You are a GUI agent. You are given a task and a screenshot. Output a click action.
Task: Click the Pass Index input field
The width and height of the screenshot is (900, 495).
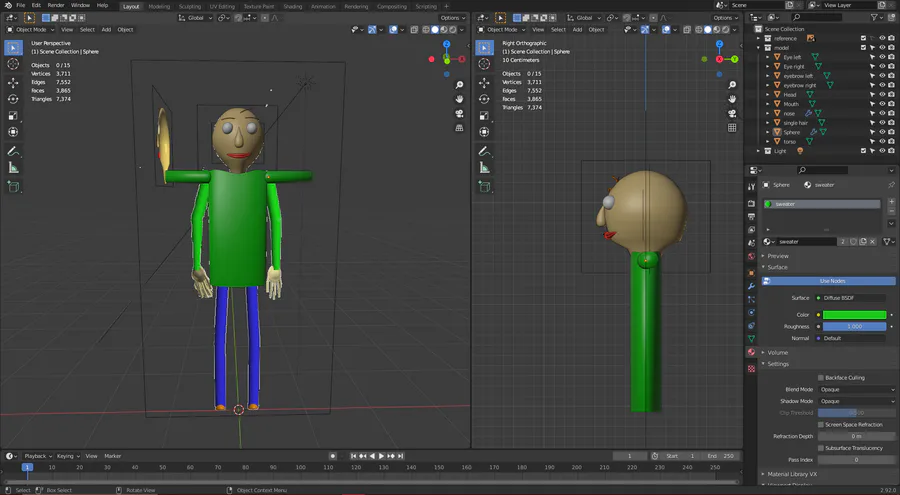coord(856,460)
